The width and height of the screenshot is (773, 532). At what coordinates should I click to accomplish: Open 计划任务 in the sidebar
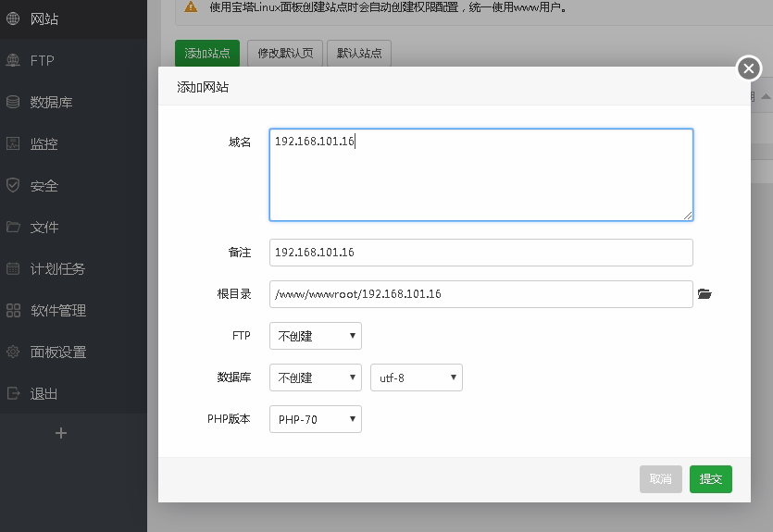73,268
